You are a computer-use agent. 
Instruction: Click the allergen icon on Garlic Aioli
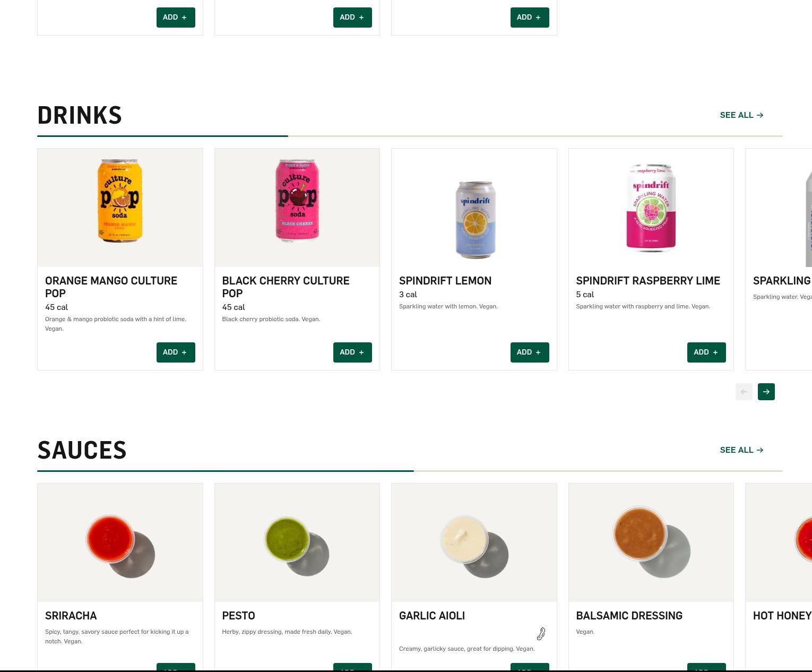click(541, 634)
